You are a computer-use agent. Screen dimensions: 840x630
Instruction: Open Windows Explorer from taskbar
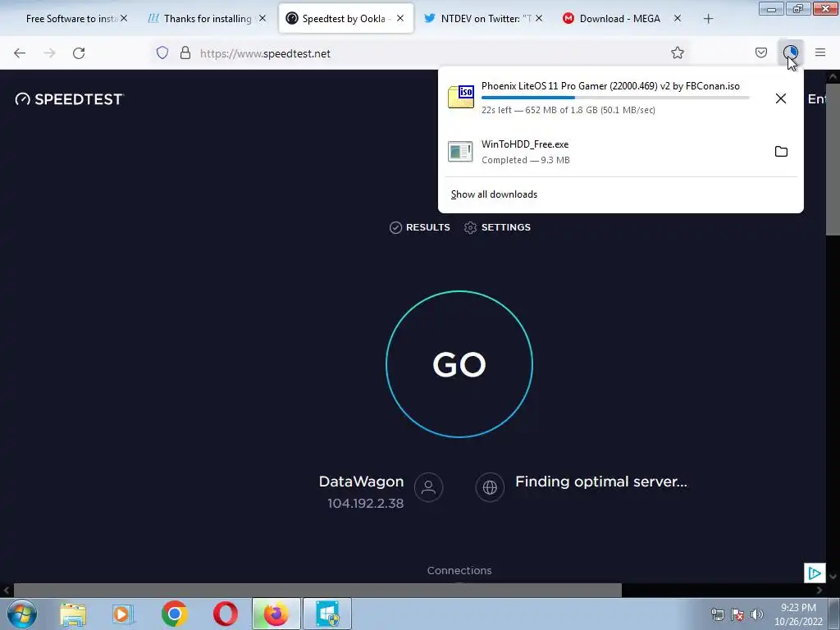pyautogui.click(x=73, y=614)
